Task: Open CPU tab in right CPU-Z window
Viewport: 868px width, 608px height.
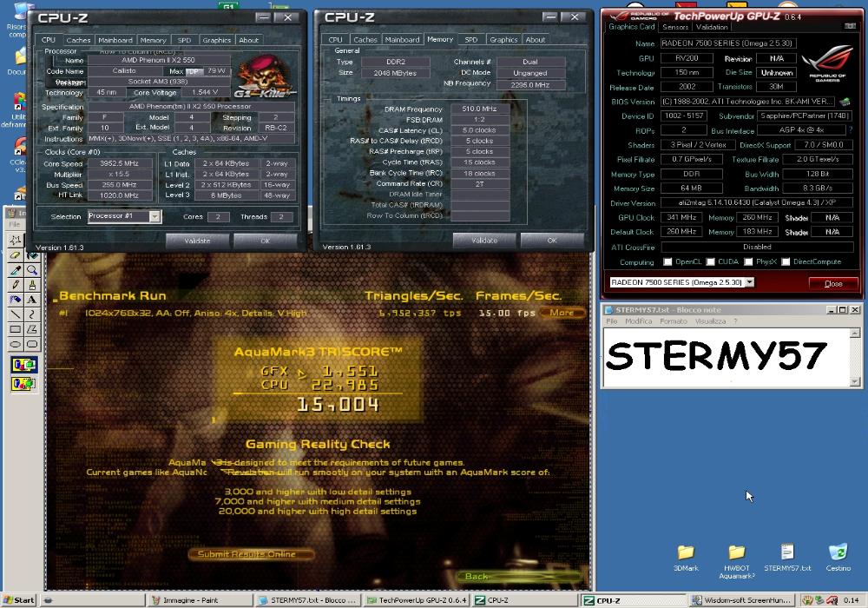Action: coord(335,39)
